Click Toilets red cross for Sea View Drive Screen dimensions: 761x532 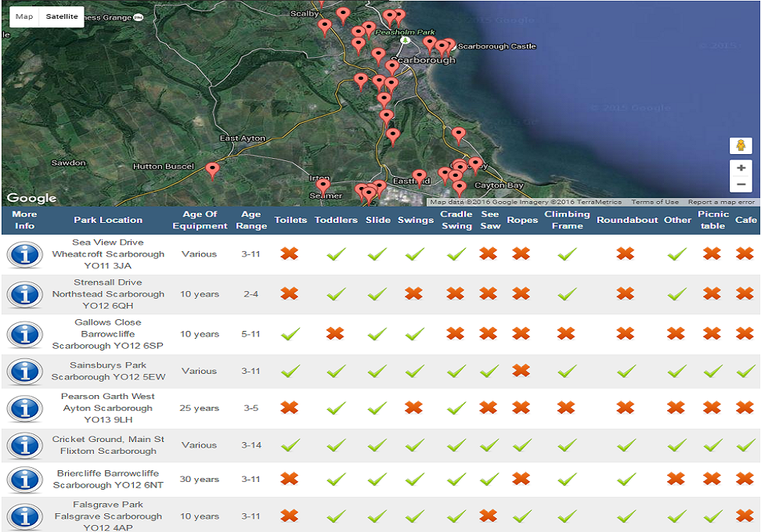tap(290, 254)
